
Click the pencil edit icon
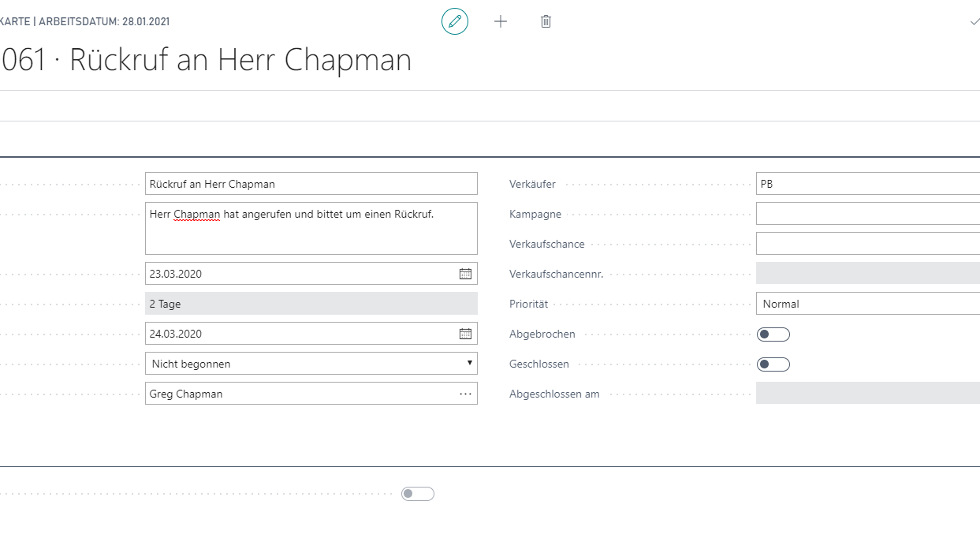click(x=454, y=21)
